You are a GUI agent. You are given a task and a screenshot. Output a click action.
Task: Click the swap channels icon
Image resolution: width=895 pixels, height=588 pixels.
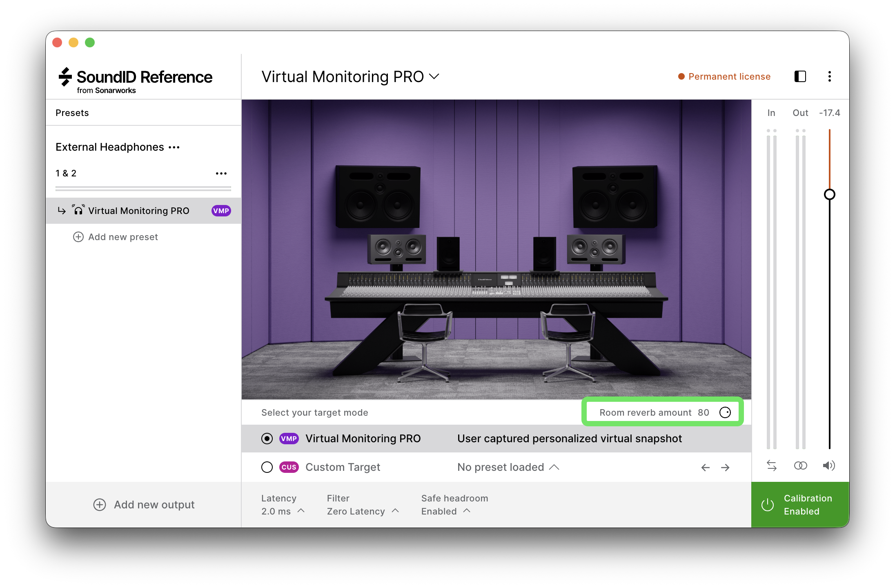point(771,465)
